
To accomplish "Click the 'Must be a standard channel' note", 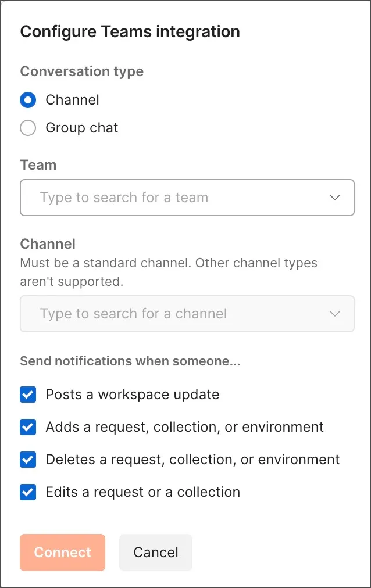I will (169, 273).
